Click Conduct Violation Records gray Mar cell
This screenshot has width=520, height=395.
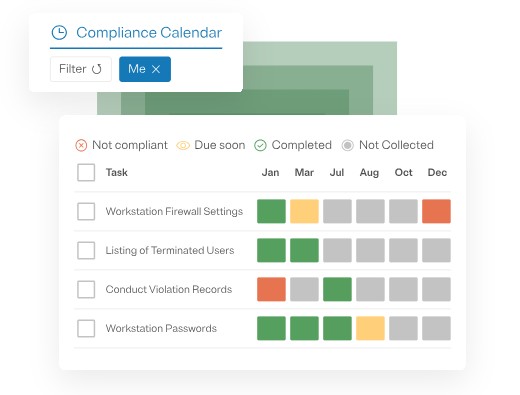click(x=304, y=289)
